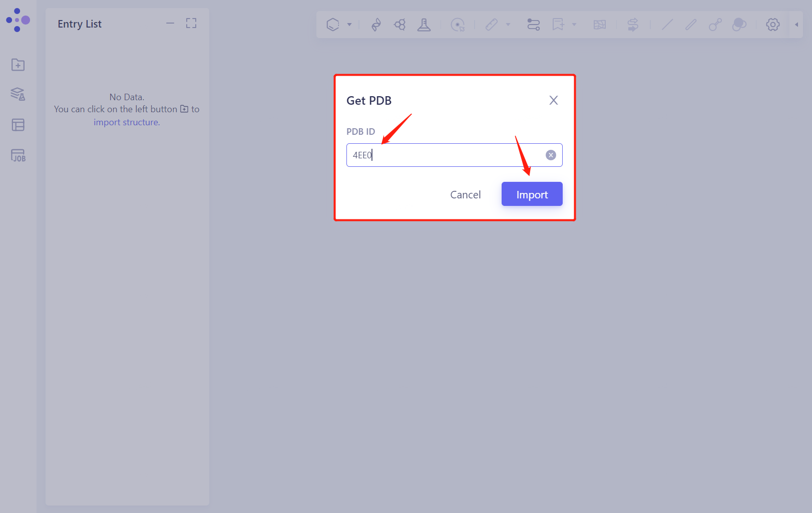The image size is (812, 513).
Task: Expand Entry List panel to fullscreen
Action: (x=191, y=24)
